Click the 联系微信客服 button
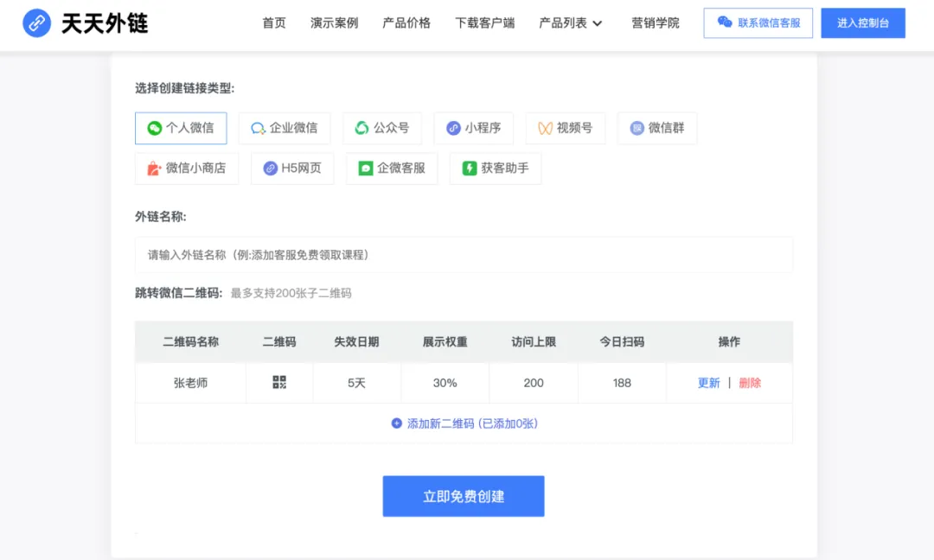 (x=758, y=23)
